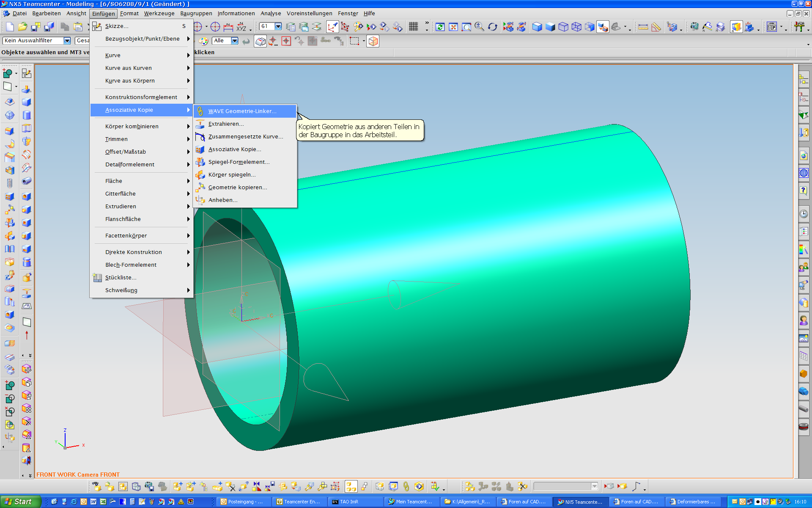812x508 pixels.
Task: Click the Measure distance ruler icon
Action: [x=643, y=27]
